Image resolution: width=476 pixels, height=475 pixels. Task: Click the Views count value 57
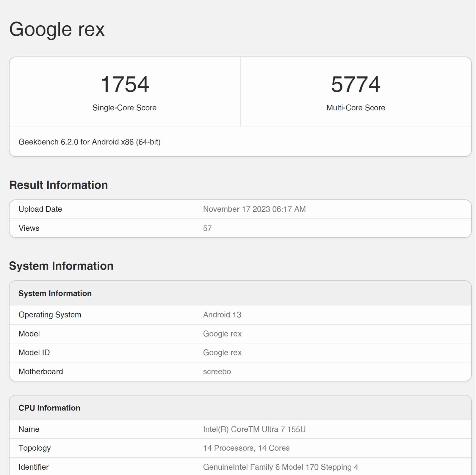point(207,228)
